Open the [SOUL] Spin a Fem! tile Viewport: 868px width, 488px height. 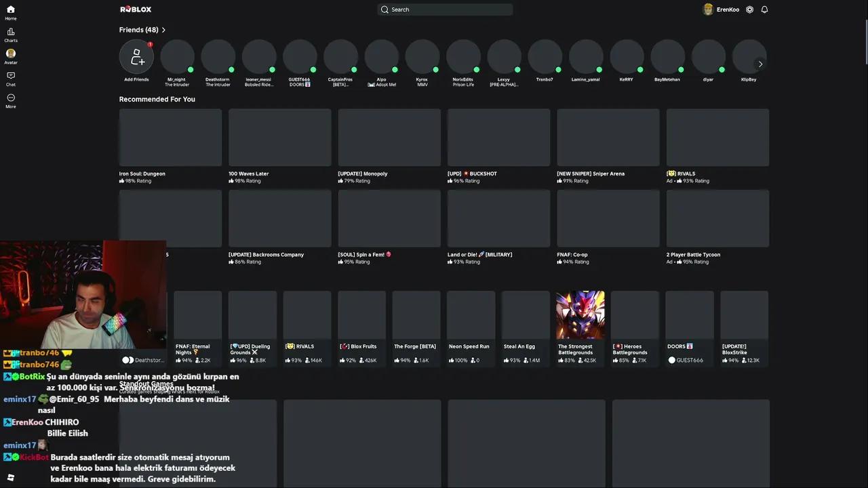coord(389,228)
